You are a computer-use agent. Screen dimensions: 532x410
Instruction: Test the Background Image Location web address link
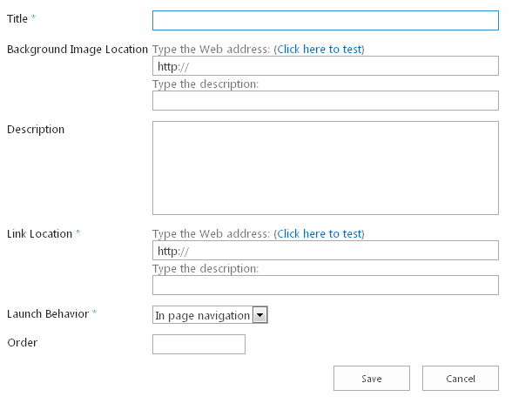[319, 49]
